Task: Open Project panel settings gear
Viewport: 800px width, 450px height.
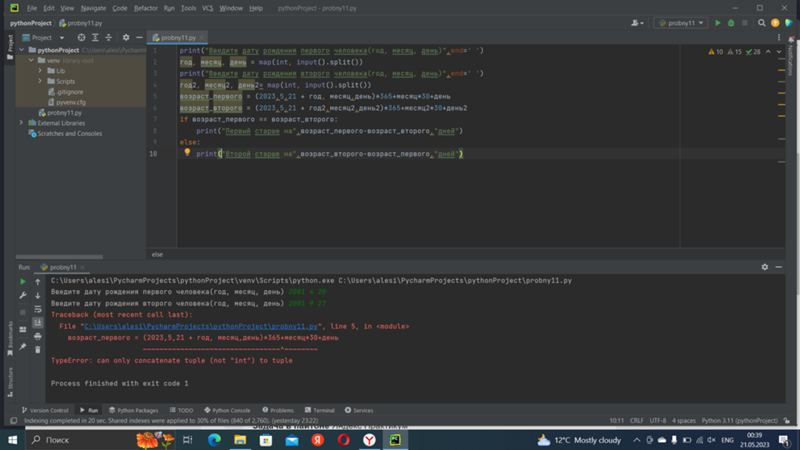Action: point(126,38)
